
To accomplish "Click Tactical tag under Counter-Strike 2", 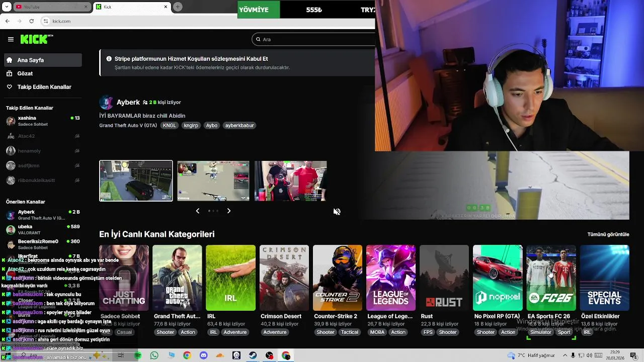I will [x=350, y=332].
